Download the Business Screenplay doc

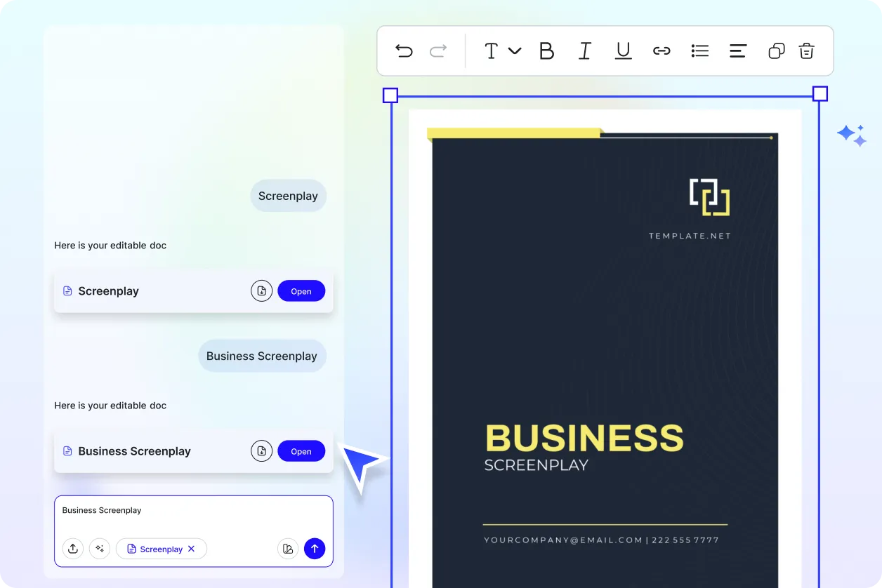(261, 451)
